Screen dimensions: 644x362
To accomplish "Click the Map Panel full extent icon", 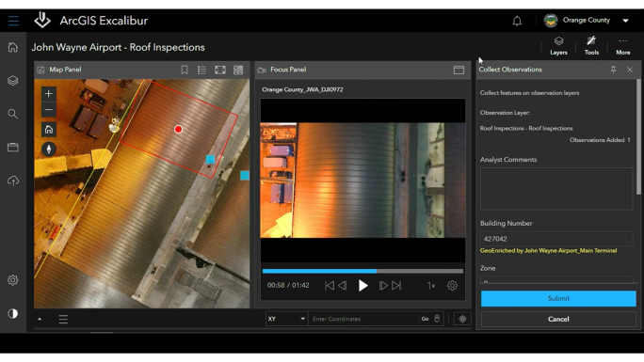I will [x=220, y=70].
